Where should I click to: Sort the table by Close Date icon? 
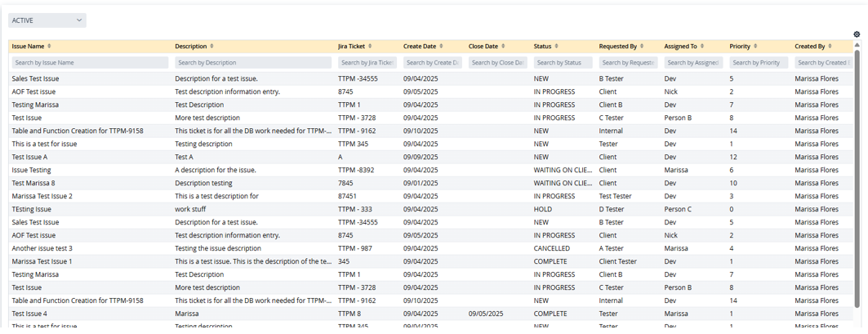pos(503,47)
